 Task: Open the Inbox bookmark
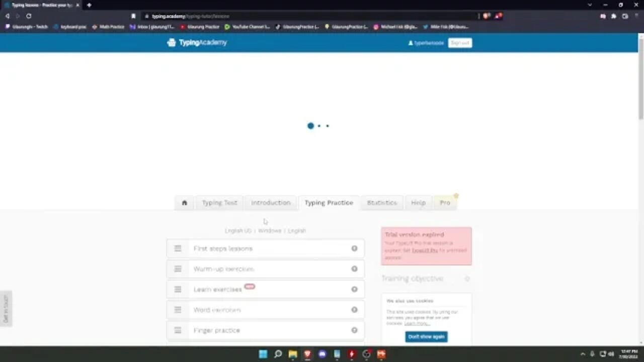coord(152,27)
